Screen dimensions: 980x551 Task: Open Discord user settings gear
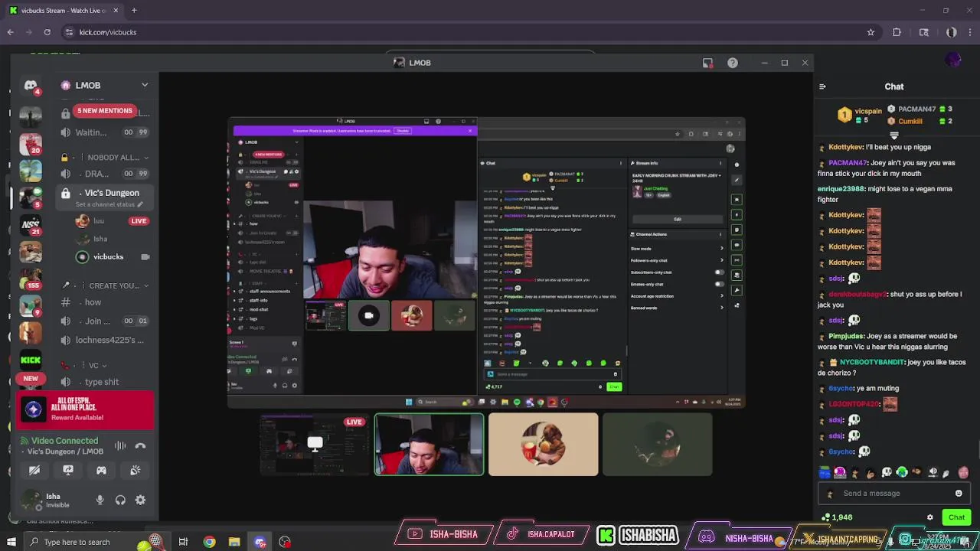click(x=140, y=500)
